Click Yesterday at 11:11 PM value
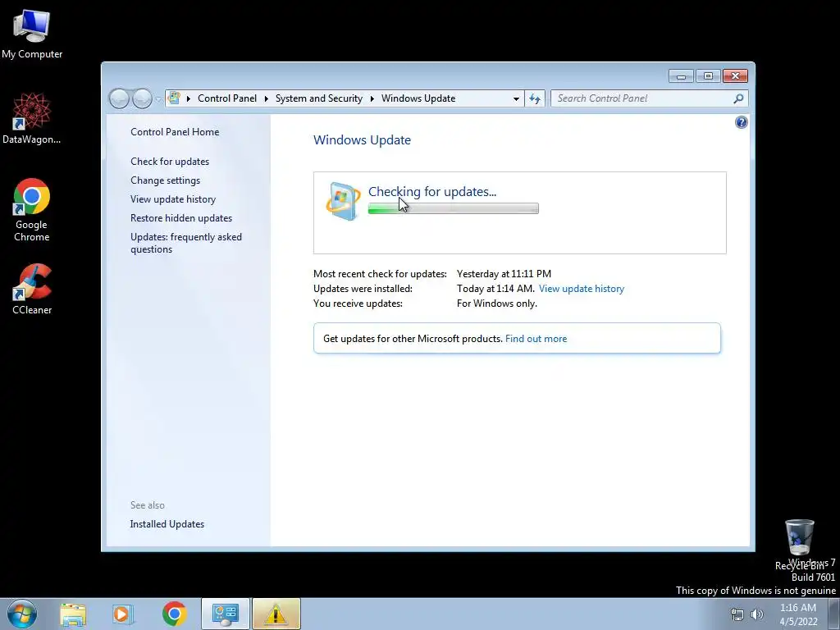 pyautogui.click(x=504, y=274)
